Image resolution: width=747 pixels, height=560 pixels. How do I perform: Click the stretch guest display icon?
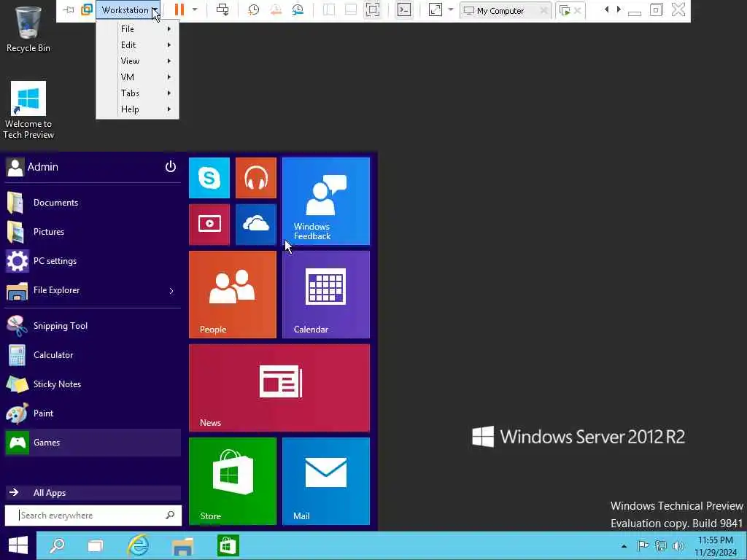coord(436,10)
